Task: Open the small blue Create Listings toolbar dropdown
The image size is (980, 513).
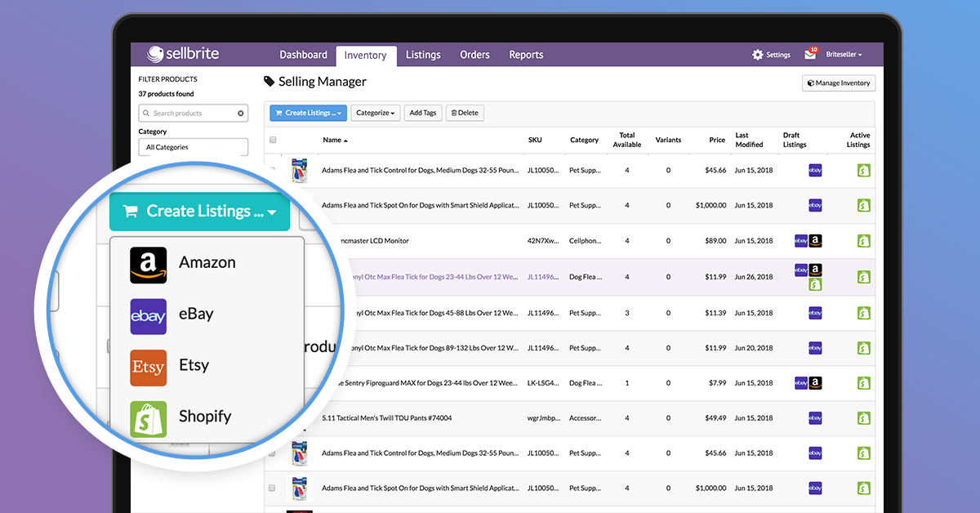Action: [x=309, y=113]
